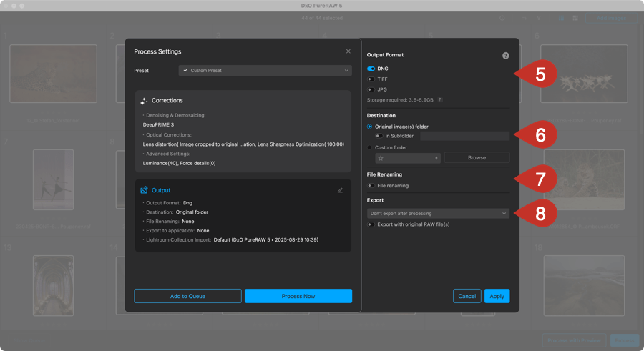Enable the TIFF output format switch
Screen dimensions: 644x351
tap(371, 79)
